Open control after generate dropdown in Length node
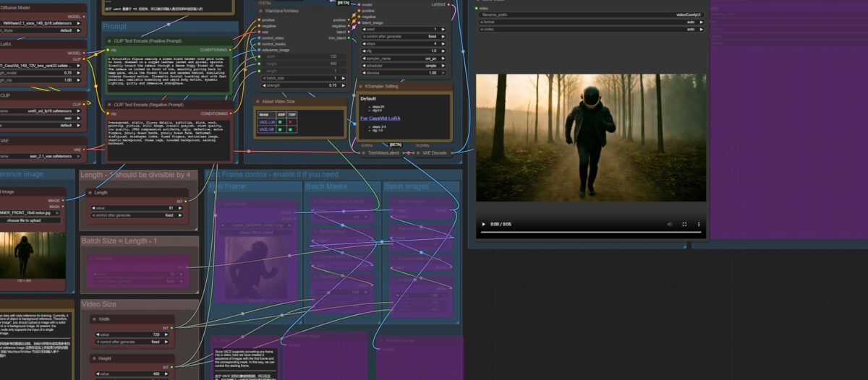This screenshot has width=868, height=380. tap(135, 215)
